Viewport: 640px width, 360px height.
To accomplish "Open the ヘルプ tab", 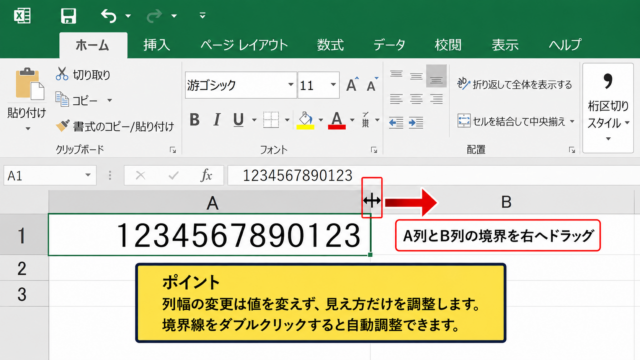I will [x=565, y=44].
